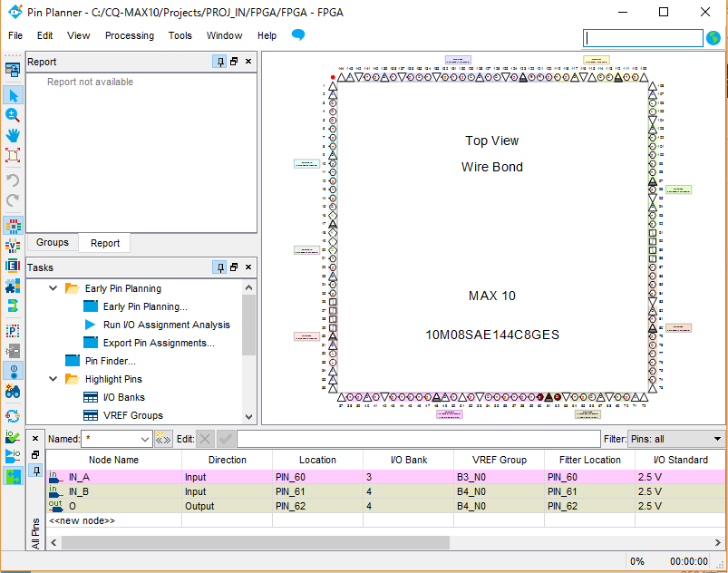Open the Early Pin Planning... task
Screen dimensions: 728x573
145,306
